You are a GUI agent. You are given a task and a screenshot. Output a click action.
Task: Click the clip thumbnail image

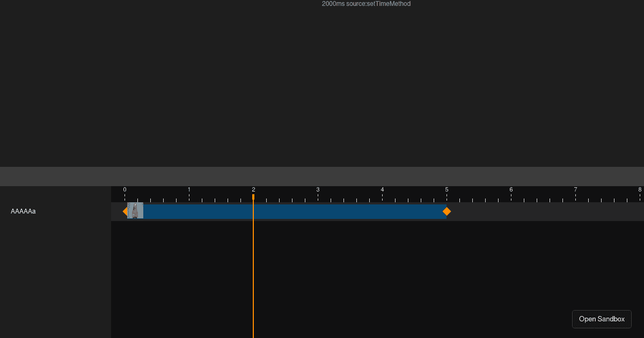point(136,211)
